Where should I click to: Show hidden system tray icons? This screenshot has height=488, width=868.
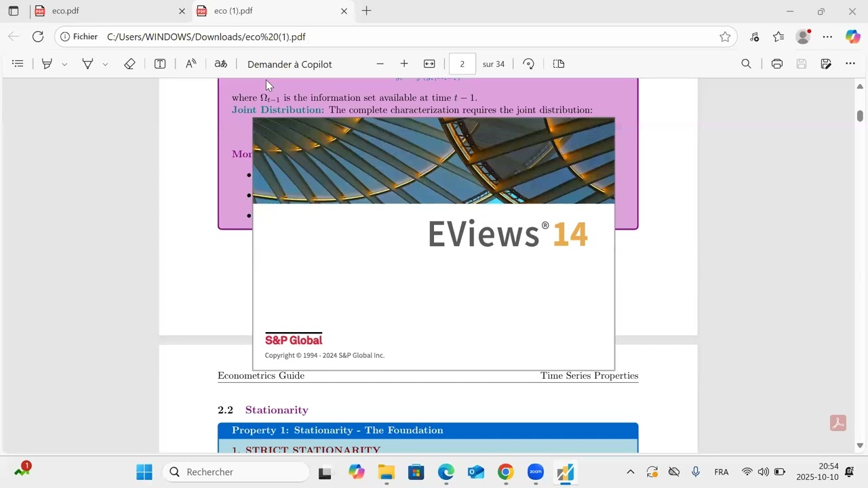631,472
